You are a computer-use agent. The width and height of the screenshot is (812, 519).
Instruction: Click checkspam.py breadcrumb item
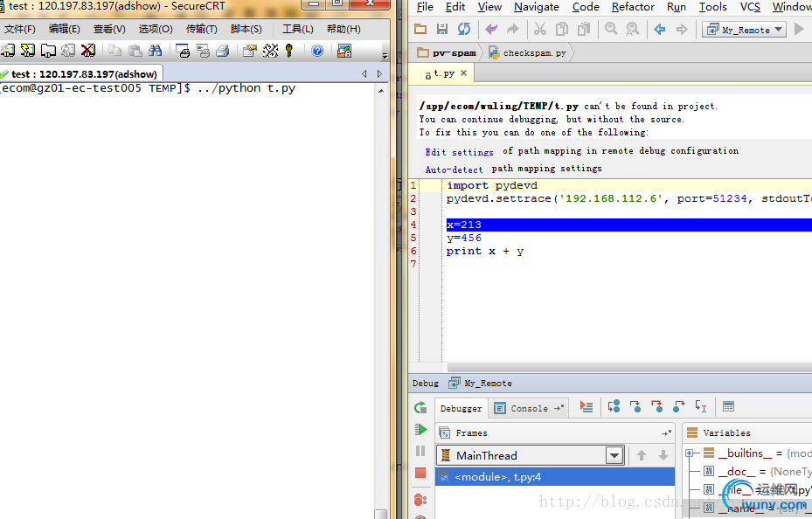point(528,52)
